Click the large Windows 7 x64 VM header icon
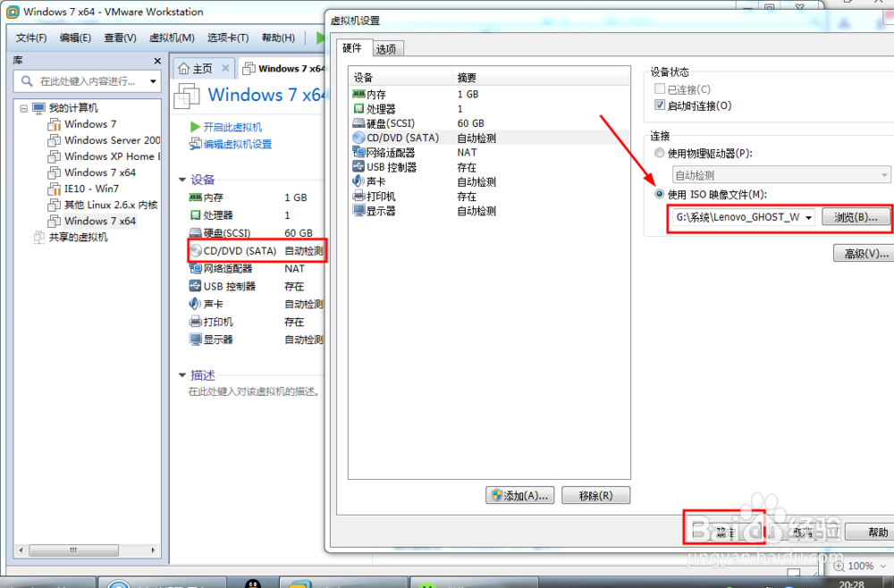Viewport: 894px width, 588px height. [187, 96]
